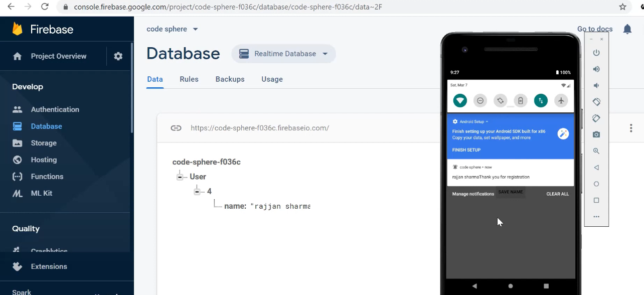Collapse the User tree node
The width and height of the screenshot is (644, 295).
pyautogui.click(x=180, y=177)
